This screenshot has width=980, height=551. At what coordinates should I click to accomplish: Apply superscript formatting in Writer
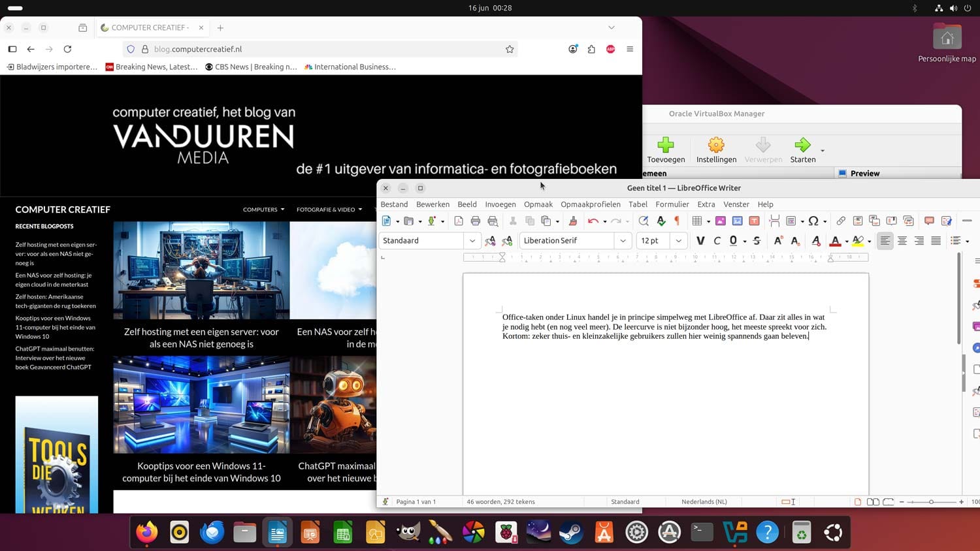pyautogui.click(x=778, y=241)
